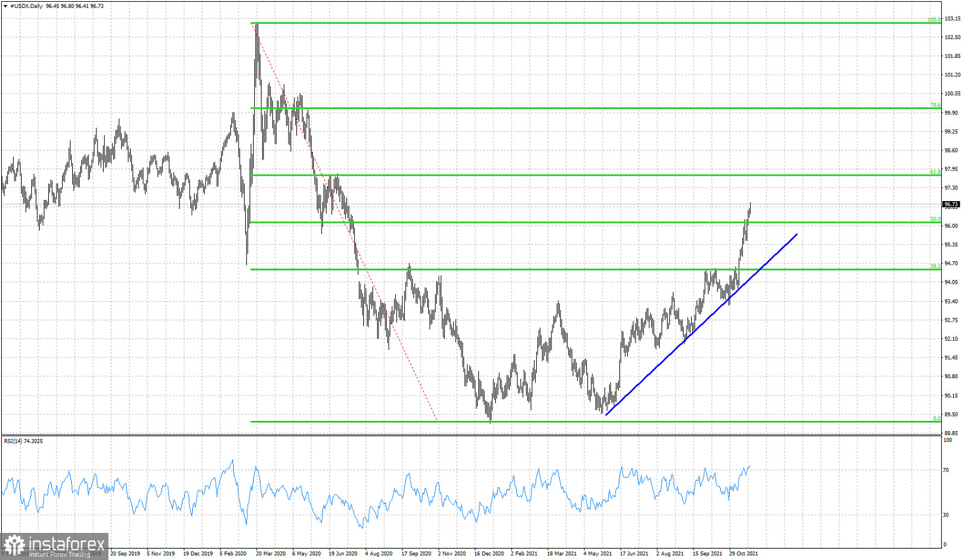The height and width of the screenshot is (560, 964).
Task: Click the 103.15 price axis label
Action: [953, 19]
